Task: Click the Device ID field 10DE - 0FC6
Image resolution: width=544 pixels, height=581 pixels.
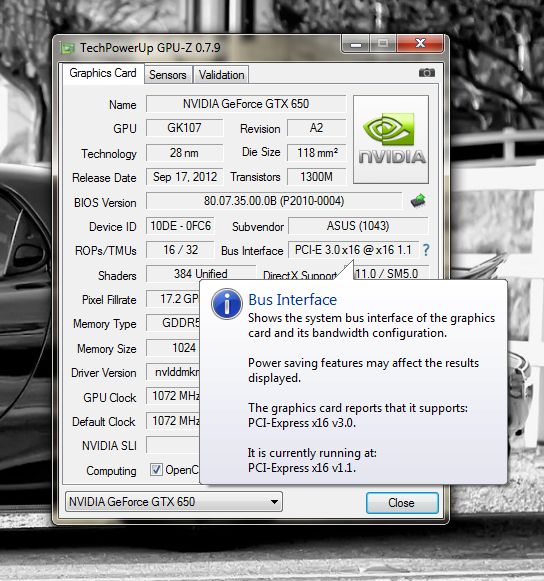Action: [x=180, y=226]
